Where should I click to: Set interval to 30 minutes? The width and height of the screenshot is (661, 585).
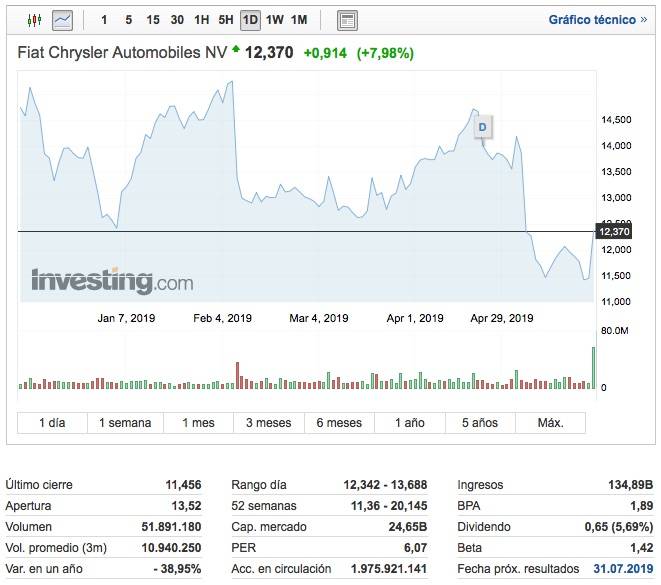click(x=177, y=20)
